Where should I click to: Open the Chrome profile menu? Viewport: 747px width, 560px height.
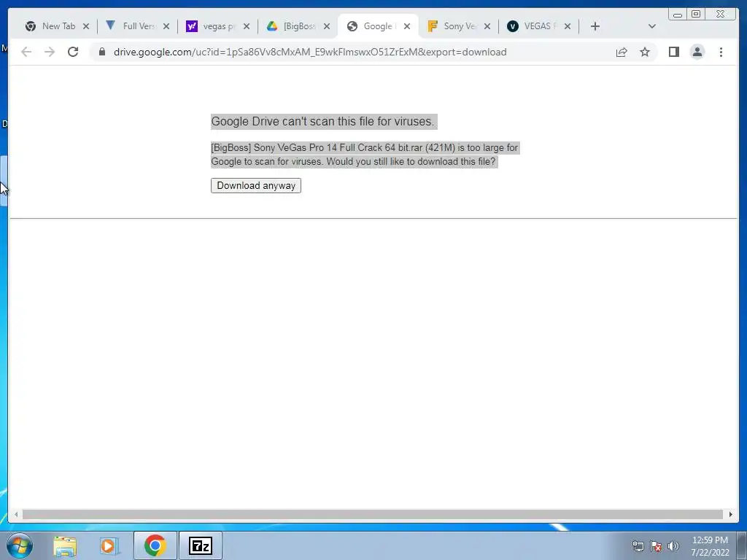pos(697,52)
